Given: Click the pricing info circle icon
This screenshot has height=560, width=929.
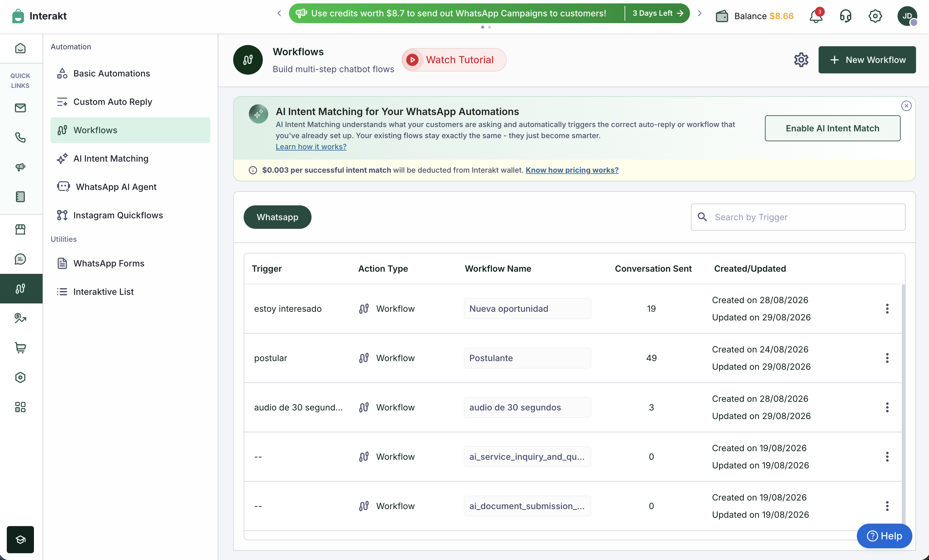Looking at the screenshot, I should click(x=253, y=170).
